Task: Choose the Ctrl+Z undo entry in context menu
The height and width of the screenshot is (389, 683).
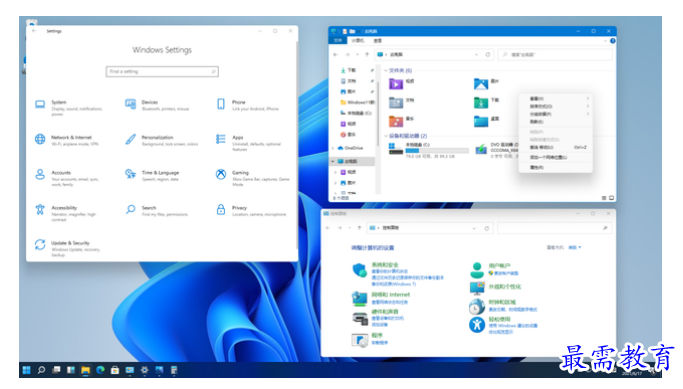Action: tap(555, 147)
